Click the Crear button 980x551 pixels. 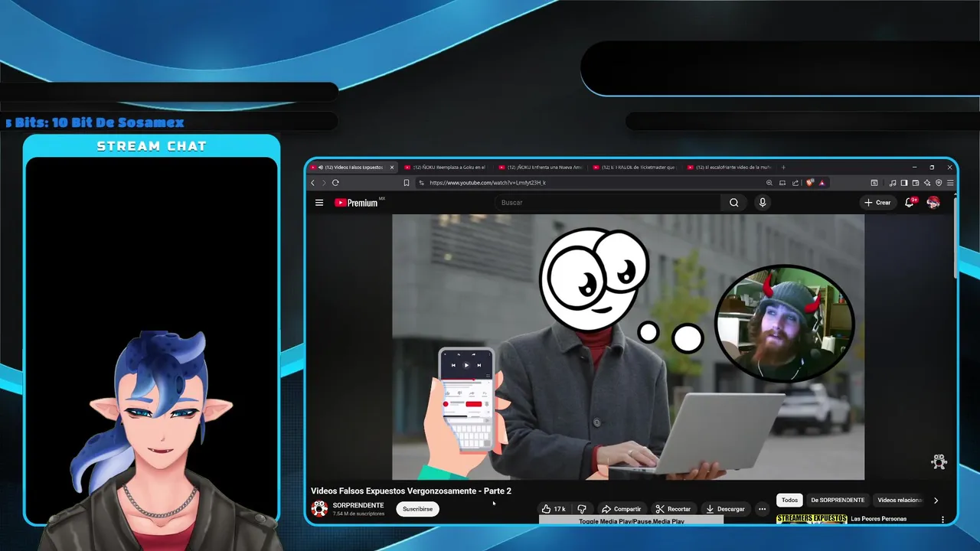(877, 203)
